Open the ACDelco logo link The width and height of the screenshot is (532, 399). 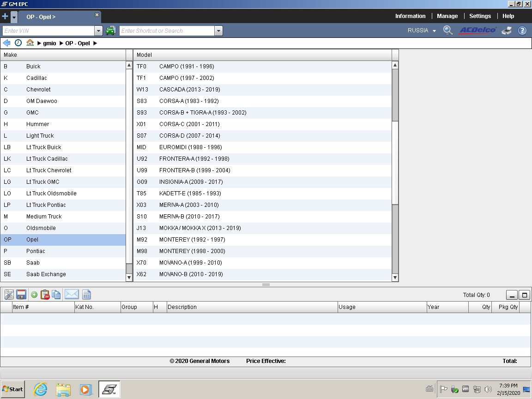[478, 30]
